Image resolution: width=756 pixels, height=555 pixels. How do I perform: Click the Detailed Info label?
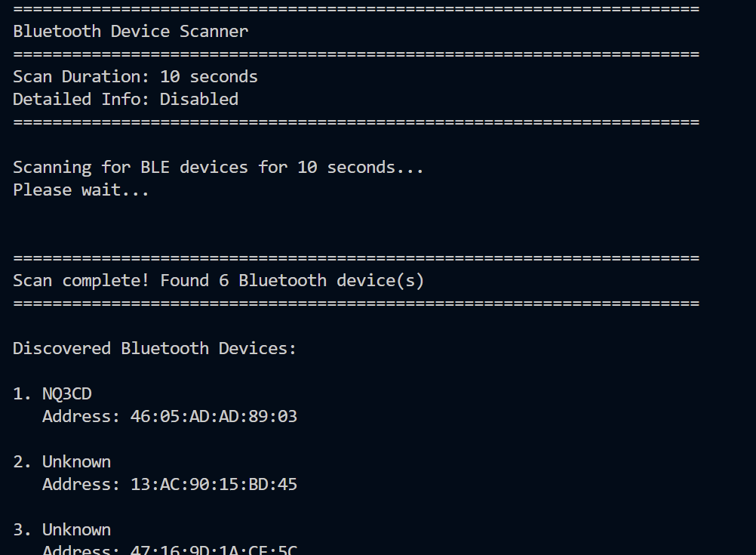[81, 100]
